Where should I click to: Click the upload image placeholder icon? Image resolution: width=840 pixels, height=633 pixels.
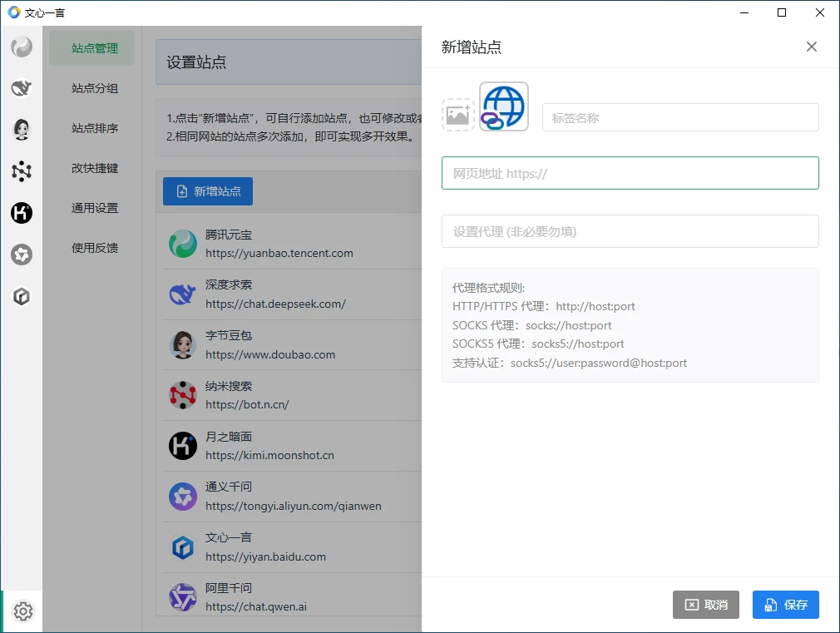click(458, 115)
